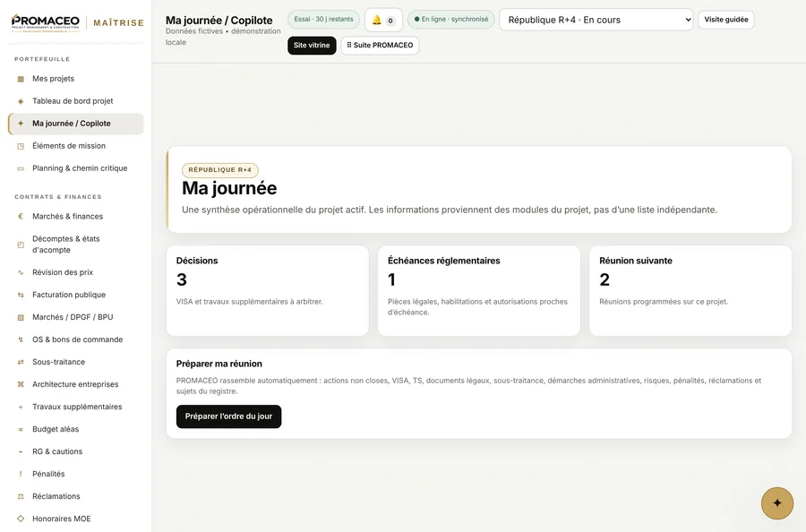Click the Ma journée heading
This screenshot has width=806, height=532.
click(229, 189)
